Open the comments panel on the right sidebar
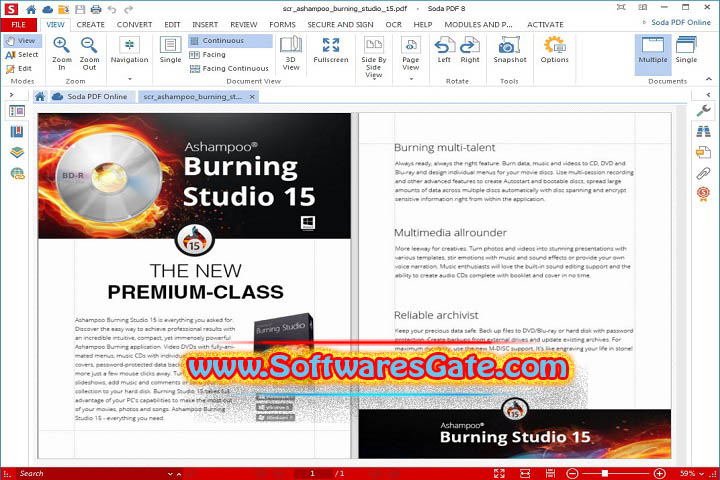 click(x=703, y=152)
